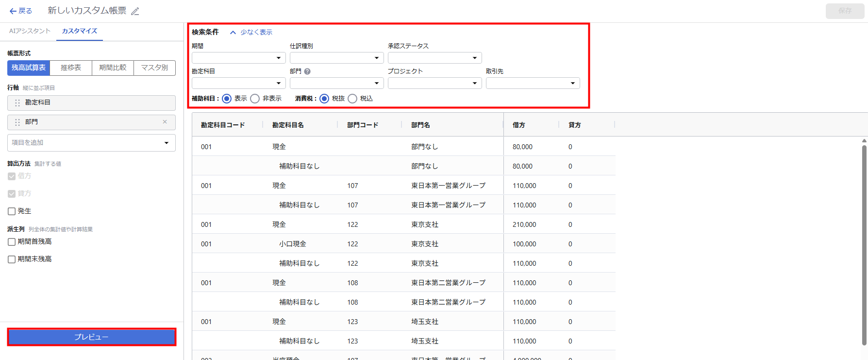The height and width of the screenshot is (360, 868).
Task: Select the 推移表 report format tab
Action: click(71, 68)
